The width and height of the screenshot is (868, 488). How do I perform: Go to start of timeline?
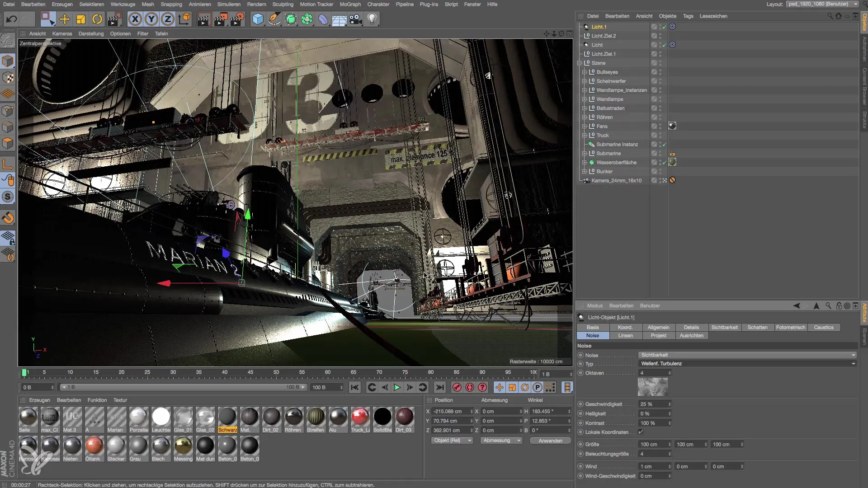[355, 387]
